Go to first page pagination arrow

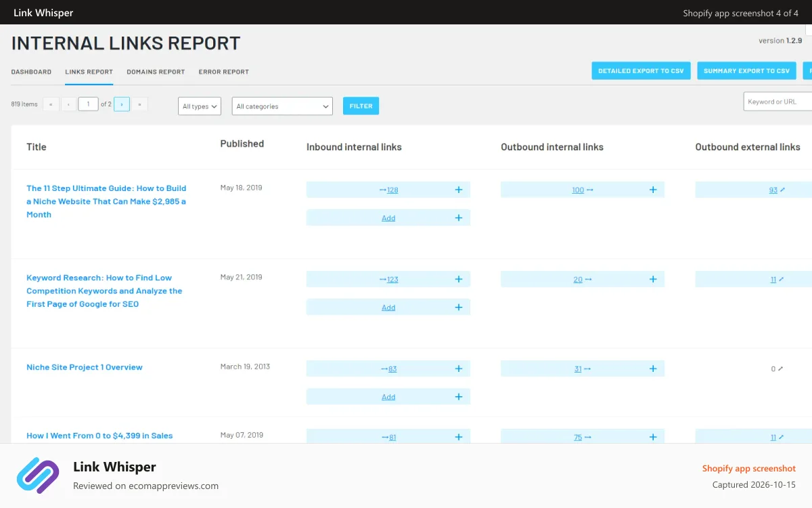click(51, 104)
